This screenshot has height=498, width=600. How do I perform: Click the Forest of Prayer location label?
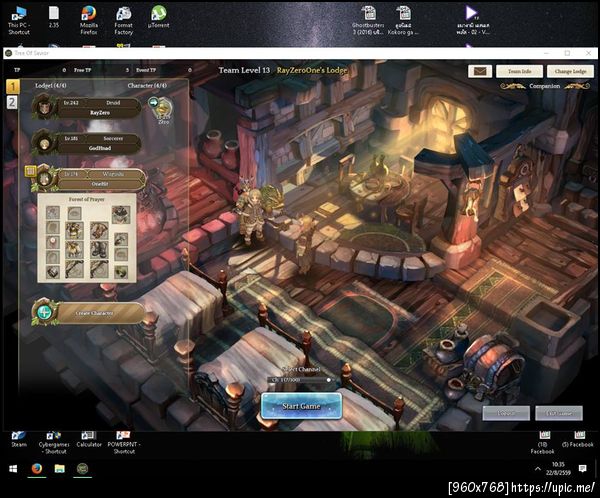click(x=86, y=199)
